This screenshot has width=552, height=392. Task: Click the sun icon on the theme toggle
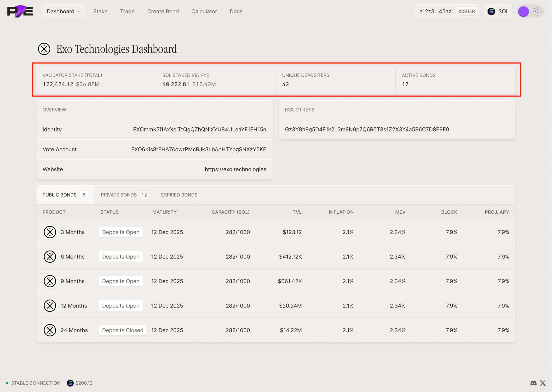(x=537, y=11)
